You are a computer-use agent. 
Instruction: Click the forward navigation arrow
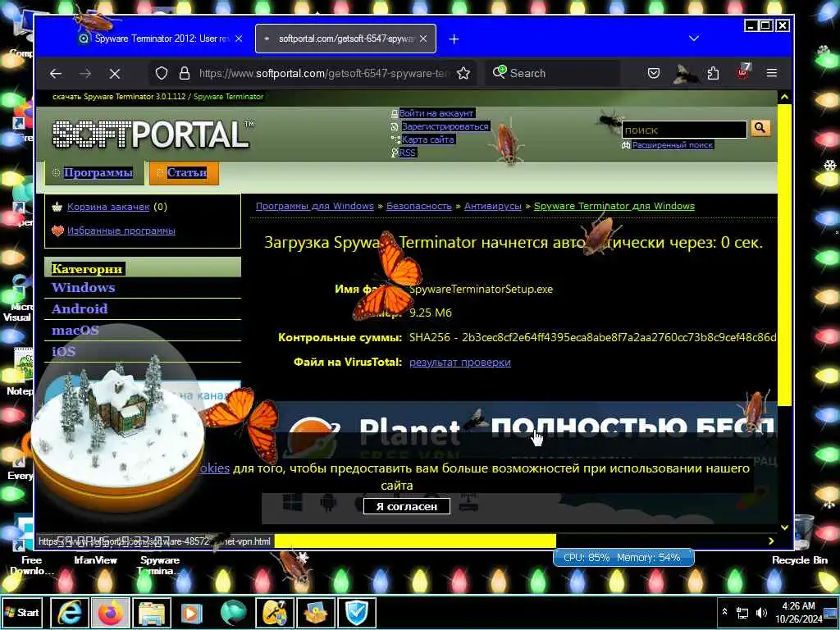click(x=85, y=73)
